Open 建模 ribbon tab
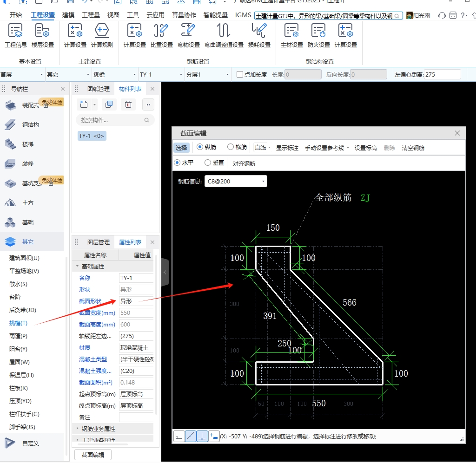 click(x=68, y=15)
